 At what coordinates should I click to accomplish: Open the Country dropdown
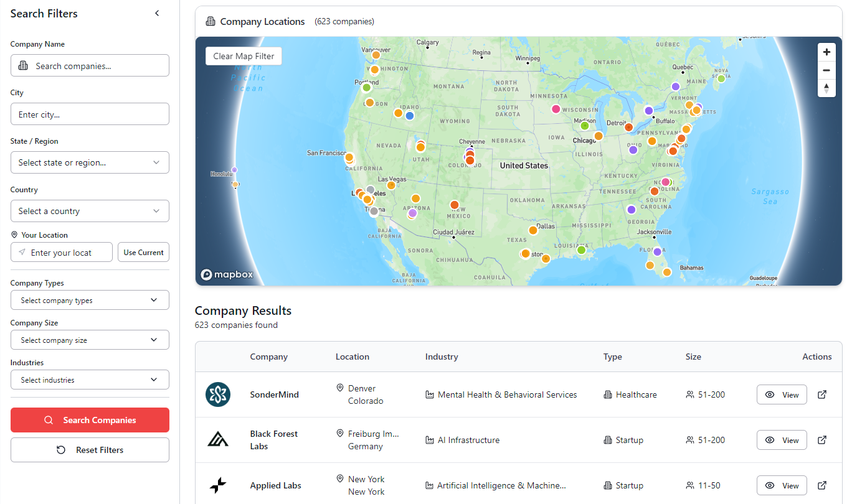point(90,211)
